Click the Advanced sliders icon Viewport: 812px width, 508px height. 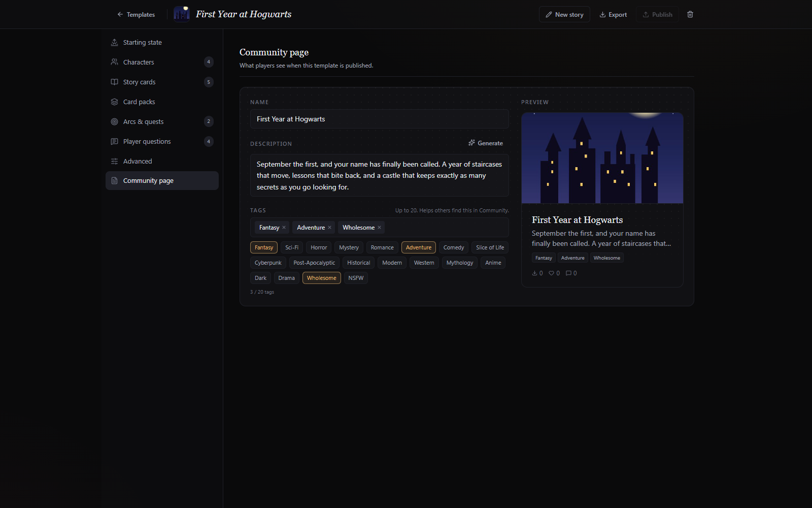pyautogui.click(x=114, y=161)
